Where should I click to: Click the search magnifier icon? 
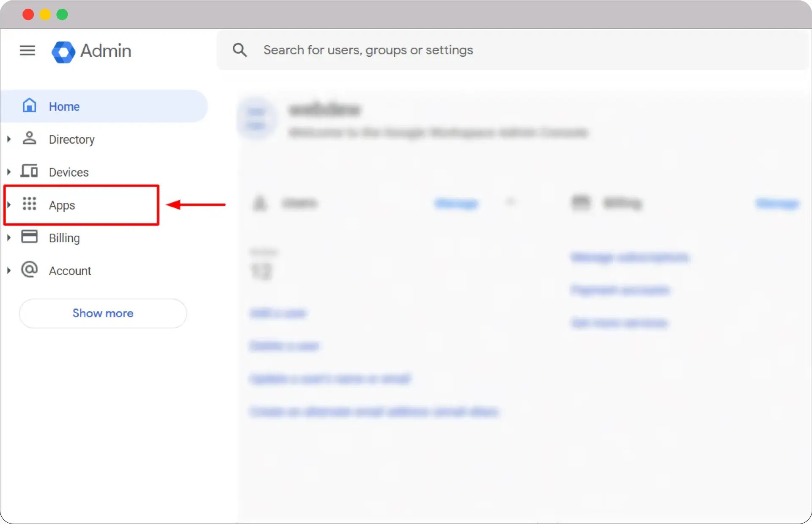point(240,50)
